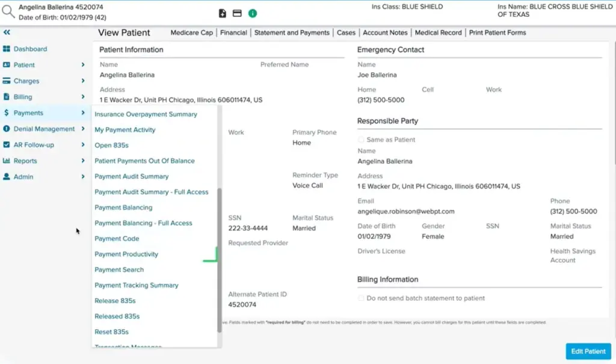The width and height of the screenshot is (616, 364).
Task: Click the green info circle icon
Action: (x=253, y=13)
